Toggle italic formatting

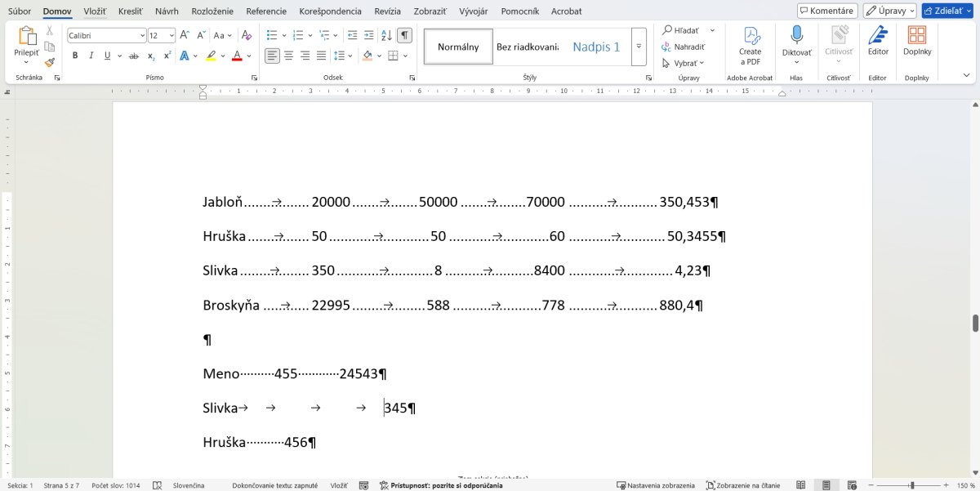click(x=91, y=56)
